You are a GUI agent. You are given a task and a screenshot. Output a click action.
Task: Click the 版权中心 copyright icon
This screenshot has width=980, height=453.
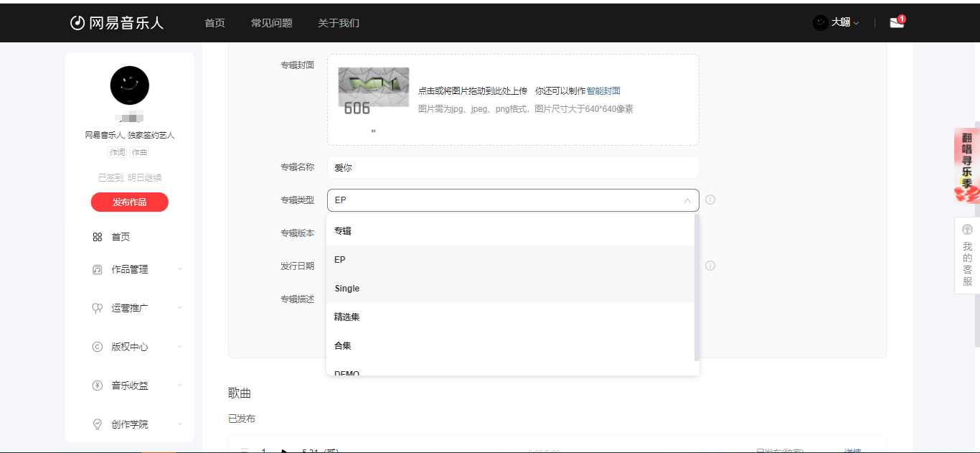pyautogui.click(x=98, y=347)
